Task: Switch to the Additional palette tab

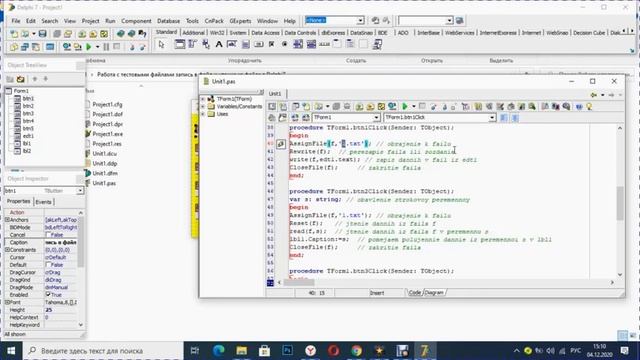Action: (x=193, y=33)
